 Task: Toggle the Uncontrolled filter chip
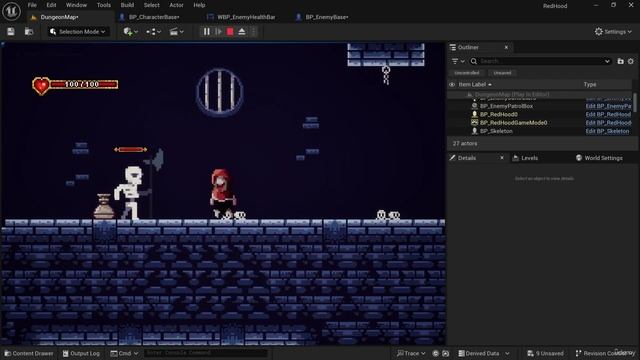pyautogui.click(x=467, y=73)
